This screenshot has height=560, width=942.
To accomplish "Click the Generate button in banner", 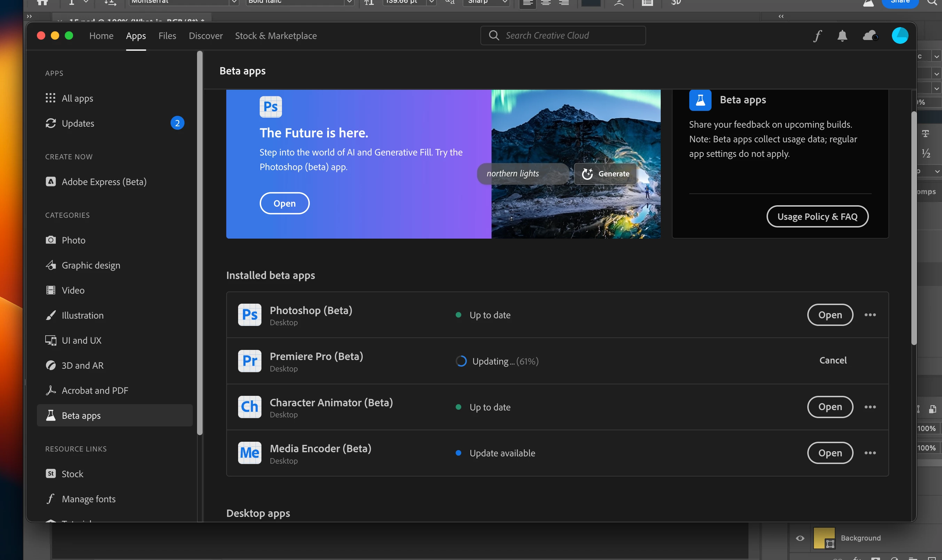I will 606,174.
